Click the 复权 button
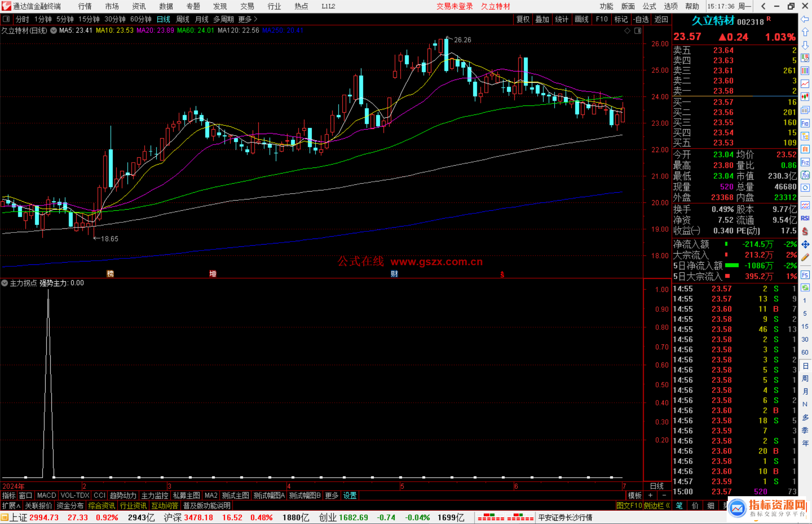The height and width of the screenshot is (524, 812). pyautogui.click(x=523, y=19)
